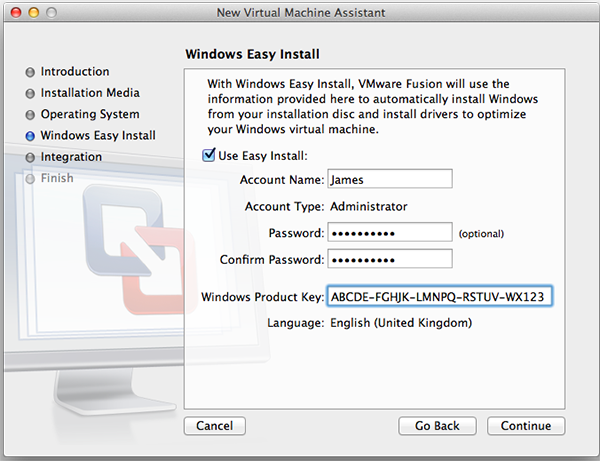Click the Windows Easy Install heading

252,54
